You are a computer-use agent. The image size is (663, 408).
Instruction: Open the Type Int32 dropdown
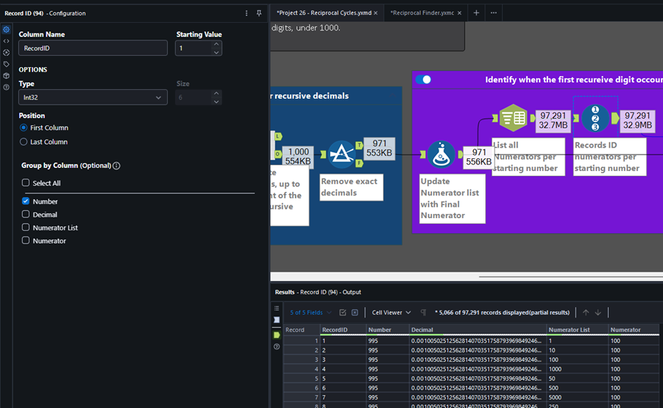coord(92,97)
